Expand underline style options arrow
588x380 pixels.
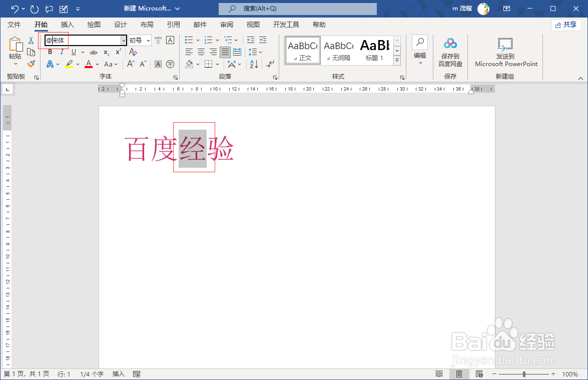(83, 52)
